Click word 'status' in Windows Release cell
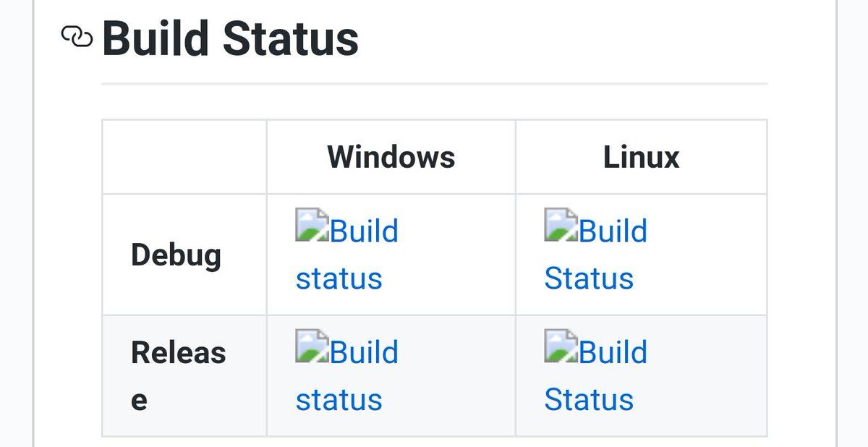This screenshot has width=868, height=447. tap(339, 400)
